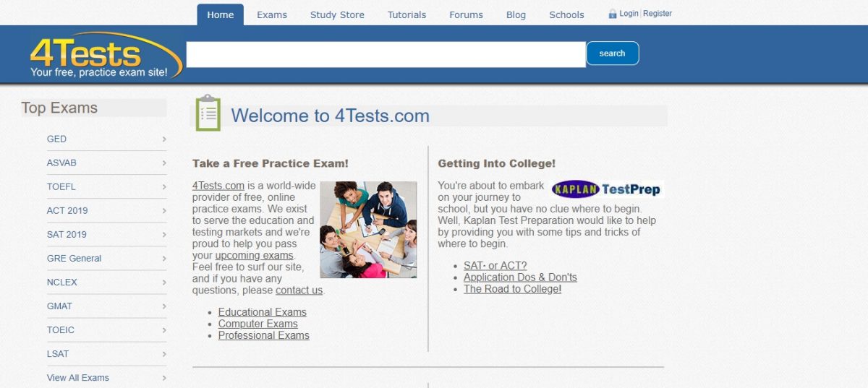
Task: Focus the search text field
Action: (x=386, y=54)
